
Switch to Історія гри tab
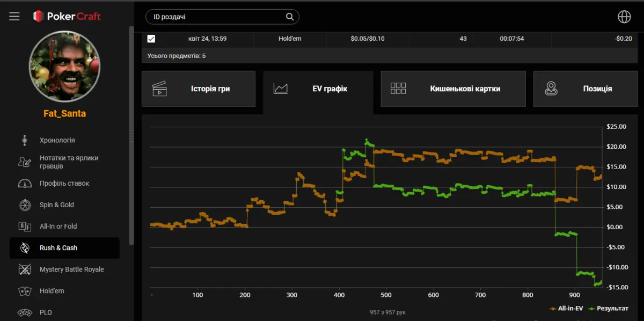pyautogui.click(x=199, y=89)
